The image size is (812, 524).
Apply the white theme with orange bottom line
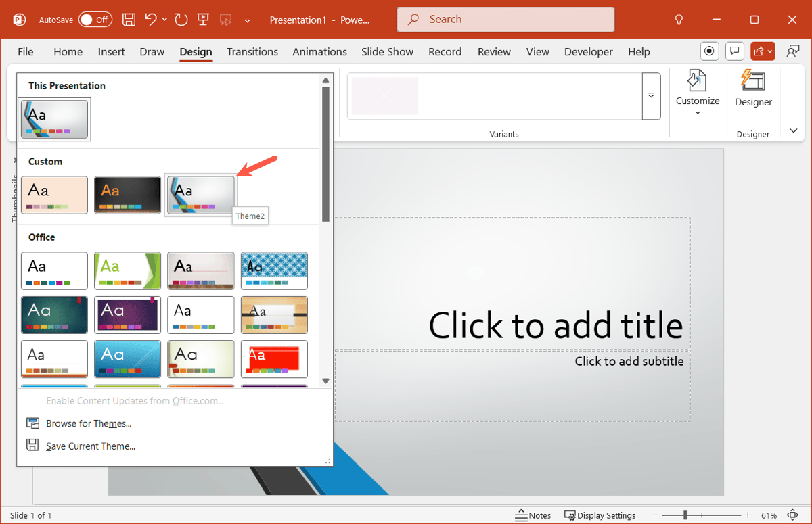click(x=54, y=359)
